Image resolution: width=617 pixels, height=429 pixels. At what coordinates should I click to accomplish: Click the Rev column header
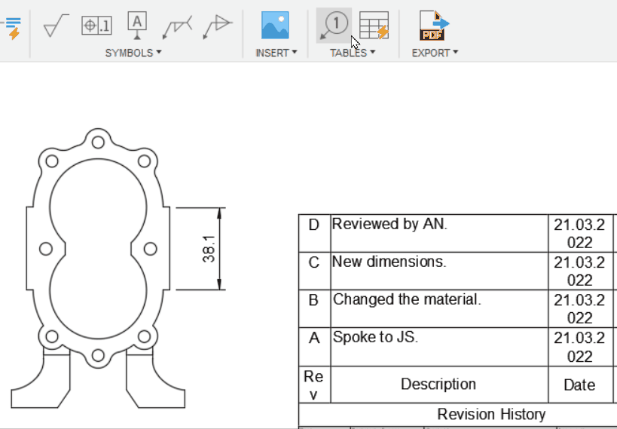click(x=314, y=385)
